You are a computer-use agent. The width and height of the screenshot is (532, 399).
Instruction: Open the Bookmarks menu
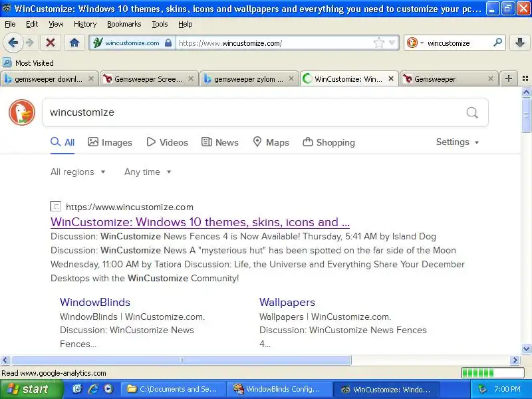point(124,24)
